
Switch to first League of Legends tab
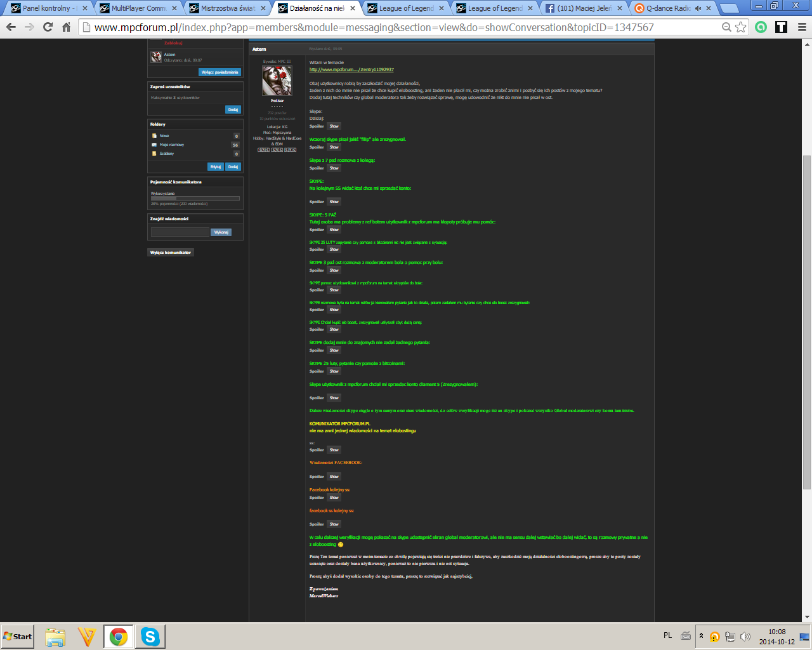tap(406, 8)
